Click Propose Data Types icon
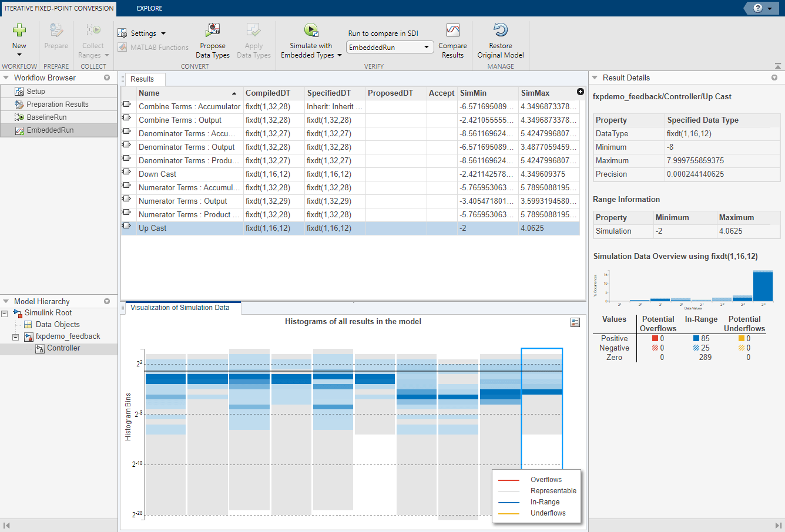 click(x=212, y=31)
